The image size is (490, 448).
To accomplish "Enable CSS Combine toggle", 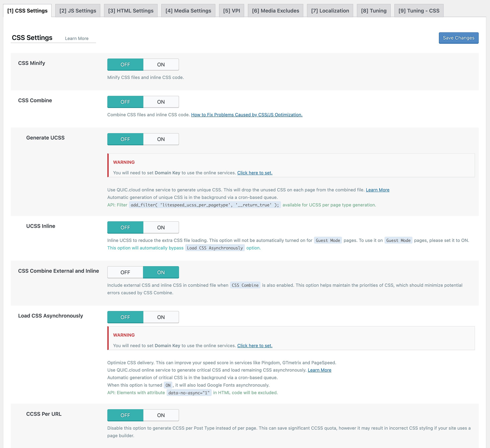I will point(161,102).
